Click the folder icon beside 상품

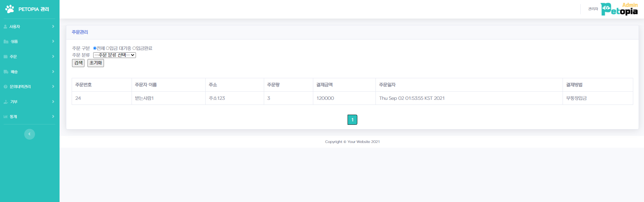coord(6,41)
